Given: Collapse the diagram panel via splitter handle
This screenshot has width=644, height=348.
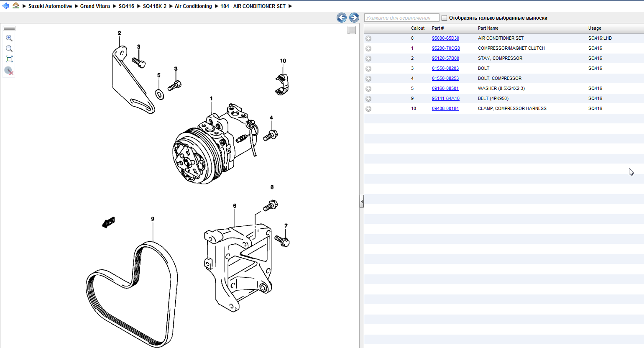Looking at the screenshot, I should tap(362, 202).
